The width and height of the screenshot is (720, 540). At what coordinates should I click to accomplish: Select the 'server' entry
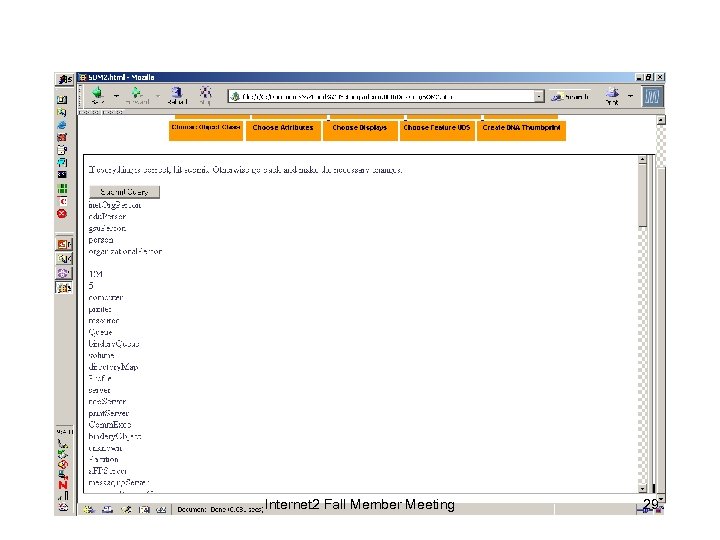(99, 390)
